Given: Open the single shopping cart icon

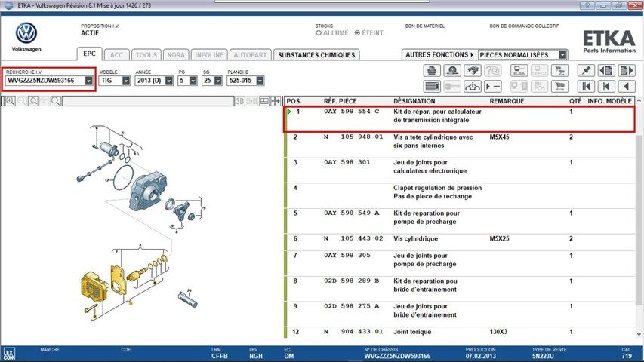Looking at the screenshot, I should tap(559, 87).
